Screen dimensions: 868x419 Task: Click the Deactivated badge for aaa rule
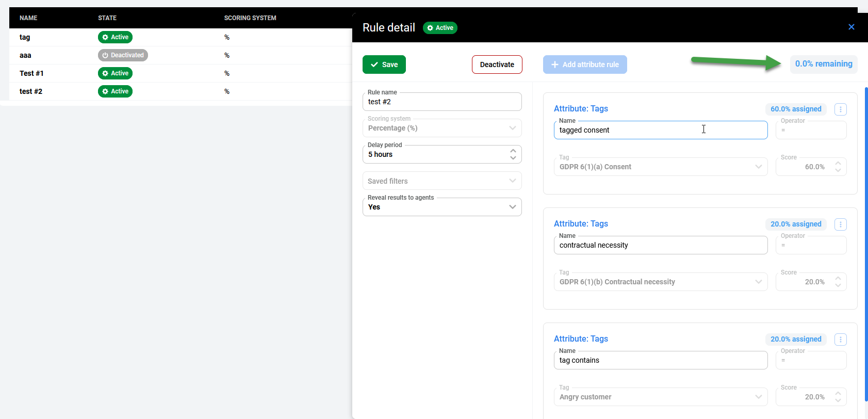(x=123, y=55)
